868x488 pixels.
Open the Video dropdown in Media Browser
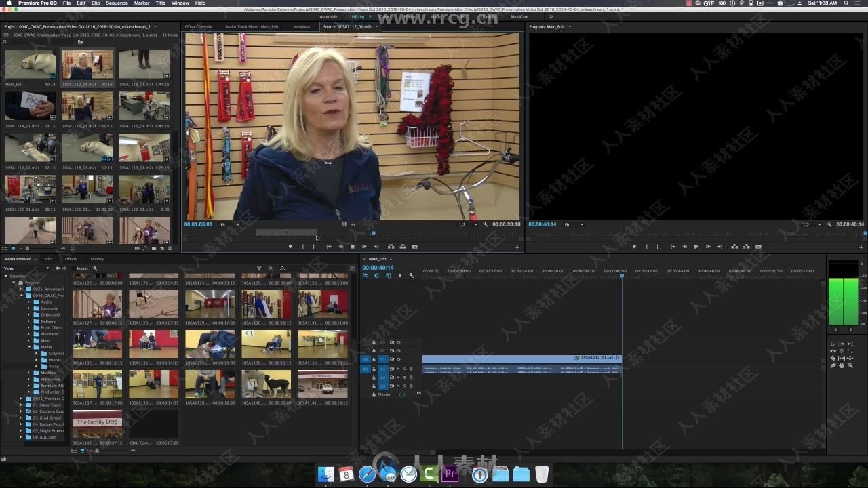click(x=27, y=268)
